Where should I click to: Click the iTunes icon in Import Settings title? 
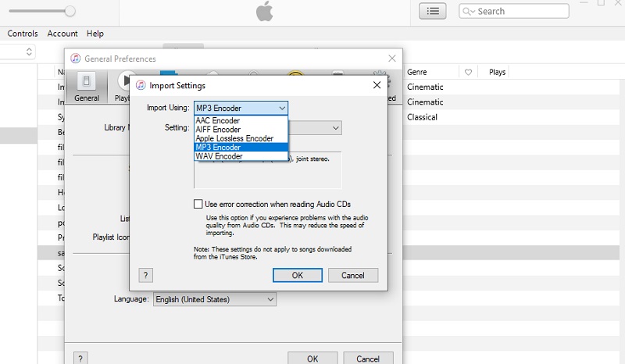point(141,85)
